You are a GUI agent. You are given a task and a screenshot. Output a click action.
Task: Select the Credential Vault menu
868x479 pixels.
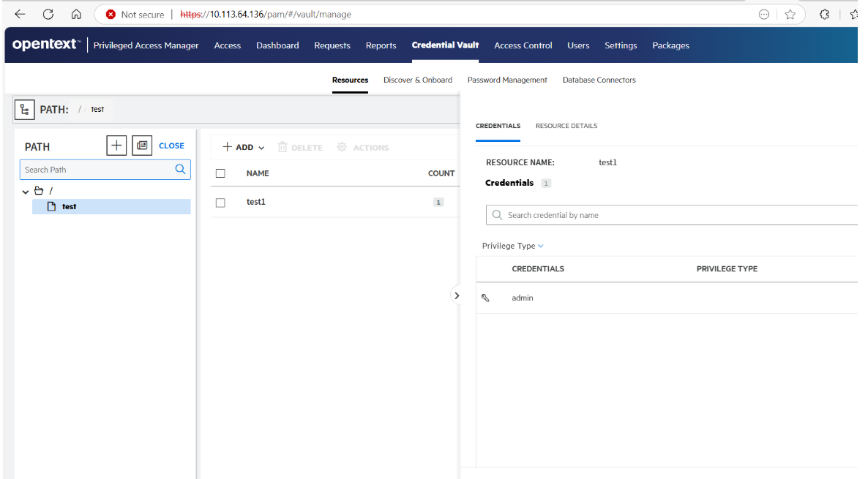(x=445, y=45)
